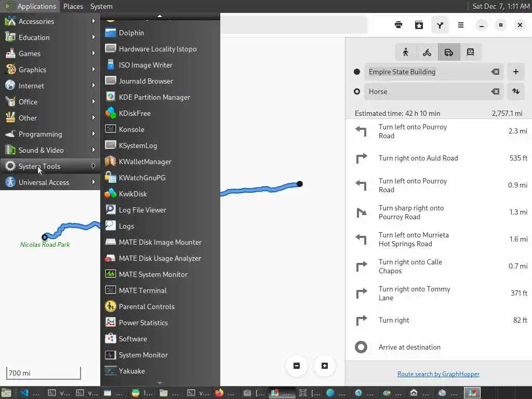Select Turn right onto Tommy Lane step
532x399 pixels.
point(438,294)
